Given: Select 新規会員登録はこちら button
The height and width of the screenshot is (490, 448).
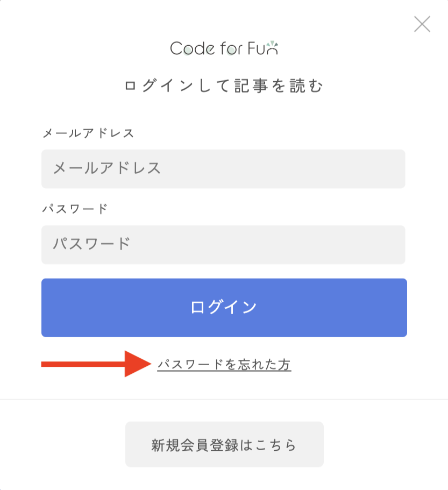Looking at the screenshot, I should pos(224,444).
